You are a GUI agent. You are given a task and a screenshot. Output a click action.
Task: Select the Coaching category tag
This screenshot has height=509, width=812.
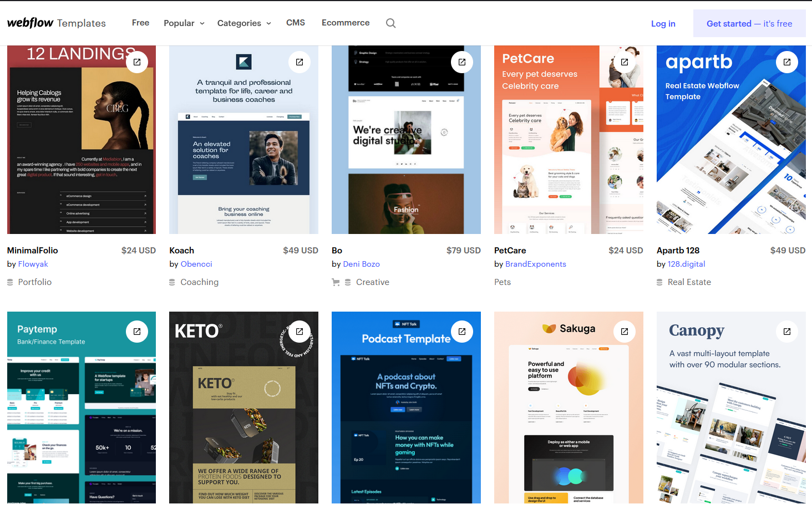click(x=200, y=282)
